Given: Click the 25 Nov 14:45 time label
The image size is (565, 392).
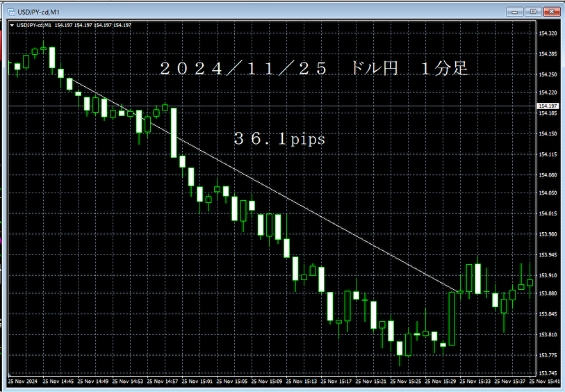Looking at the screenshot, I should (58, 381).
